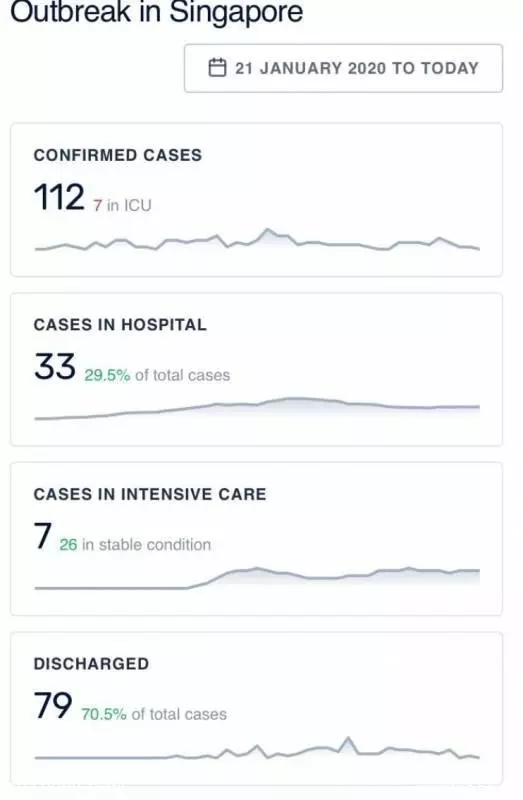
Task: Click the Confirmed Cases heading text
Action: point(118,155)
